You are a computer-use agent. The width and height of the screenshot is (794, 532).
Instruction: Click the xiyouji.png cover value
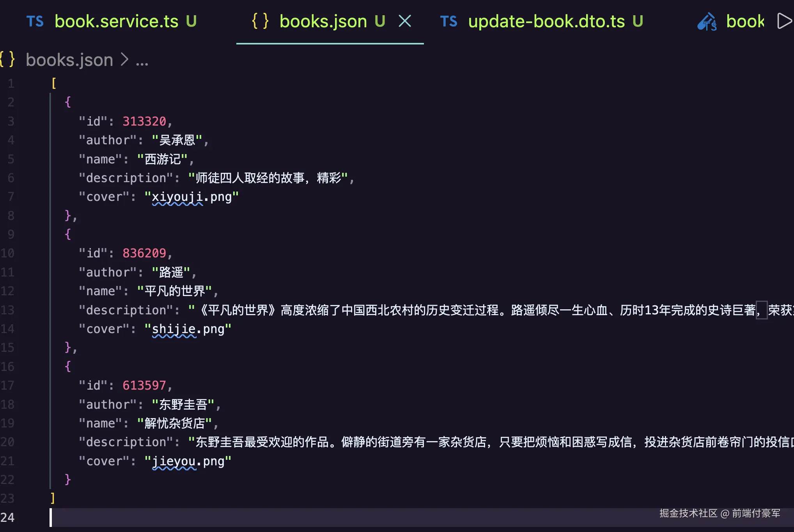(191, 197)
